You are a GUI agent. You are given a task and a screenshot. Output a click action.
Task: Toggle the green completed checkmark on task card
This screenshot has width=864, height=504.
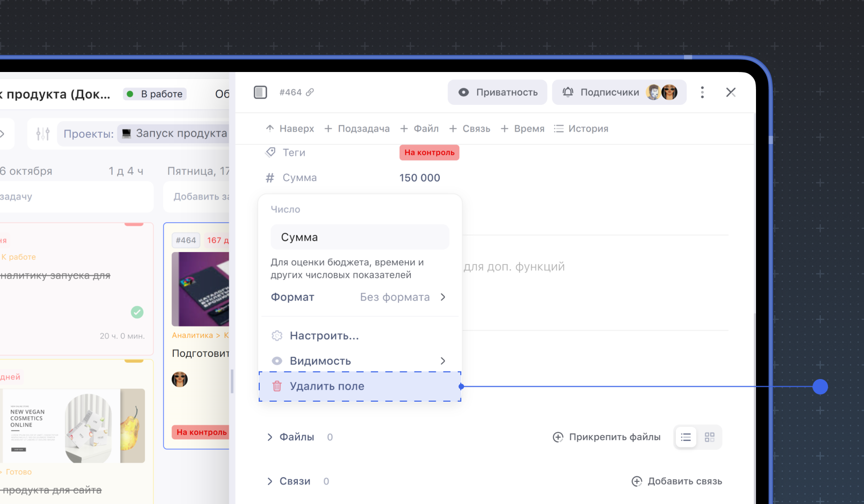(137, 312)
